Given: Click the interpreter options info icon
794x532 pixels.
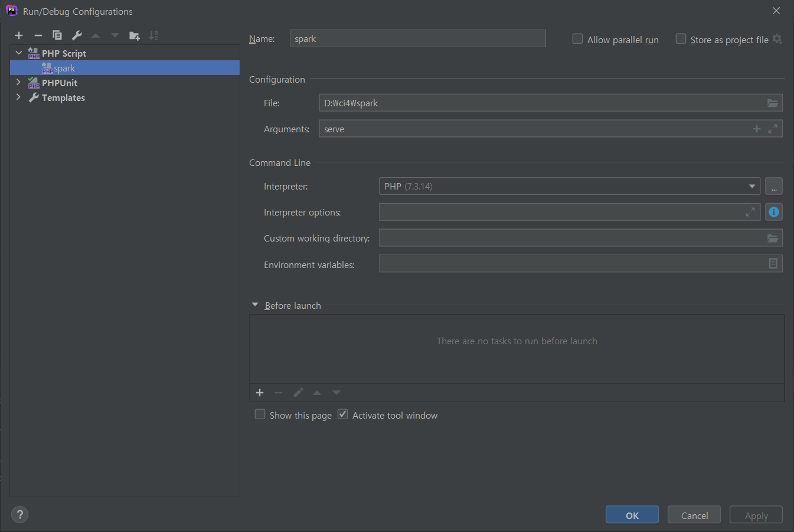Looking at the screenshot, I should [x=773, y=212].
